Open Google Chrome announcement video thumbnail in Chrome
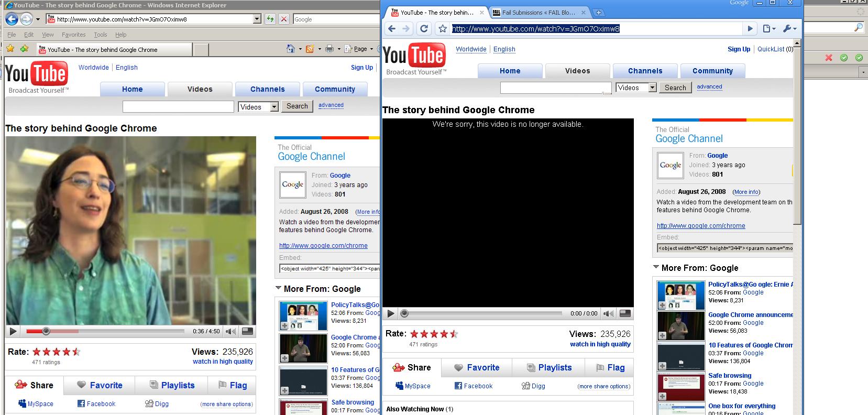 click(x=680, y=326)
